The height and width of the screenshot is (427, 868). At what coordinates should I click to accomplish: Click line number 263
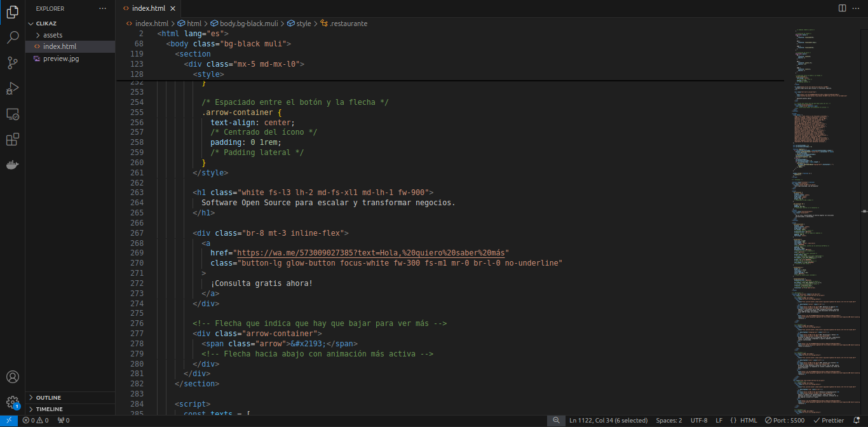coord(137,193)
